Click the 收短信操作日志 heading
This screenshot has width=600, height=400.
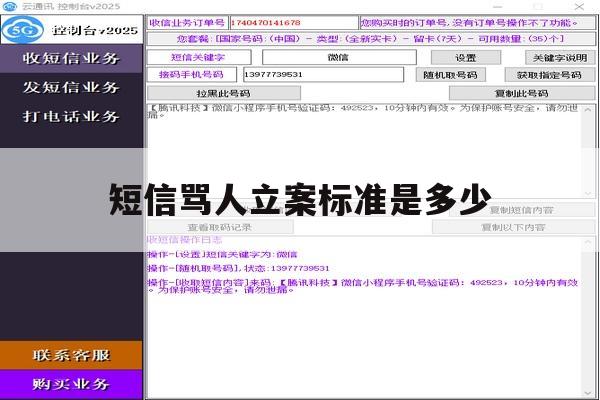184,240
